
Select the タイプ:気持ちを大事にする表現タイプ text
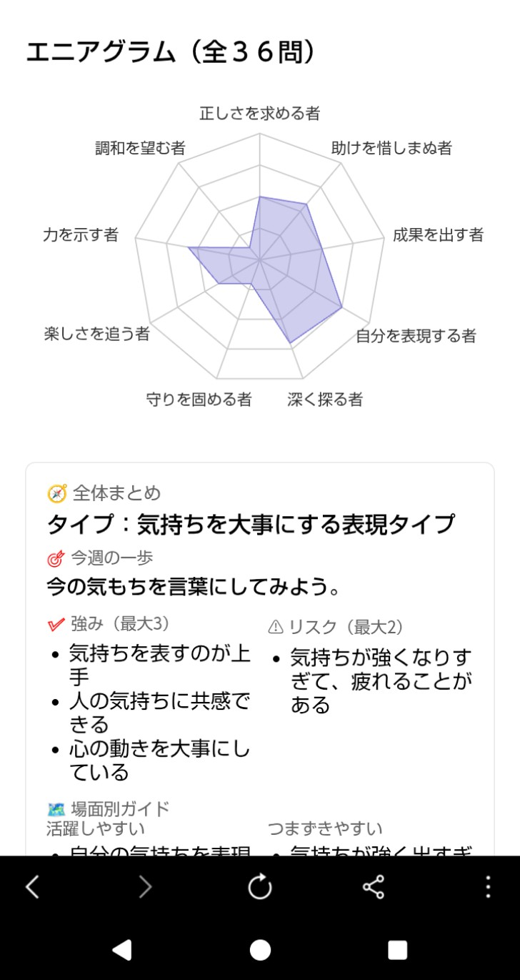tap(251, 524)
